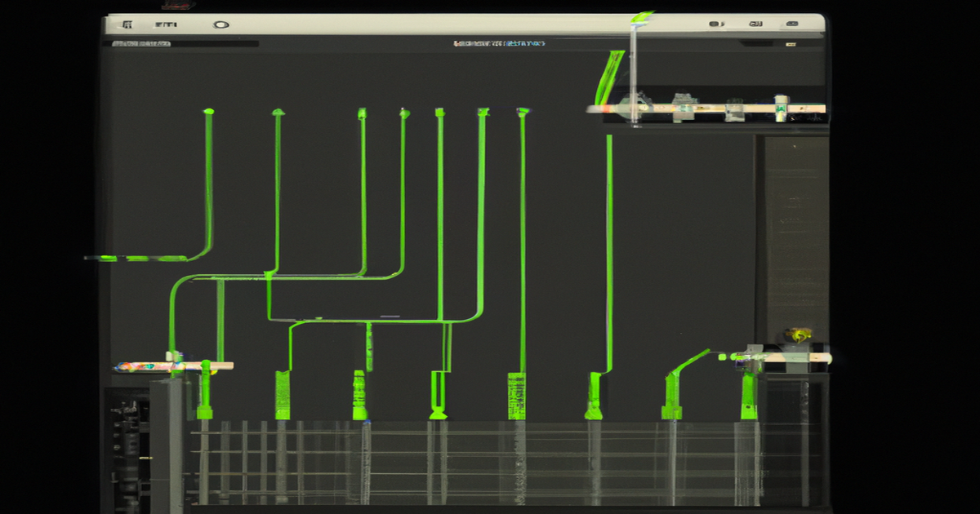Toggle the bright green connector on the left rail

click(x=208, y=365)
